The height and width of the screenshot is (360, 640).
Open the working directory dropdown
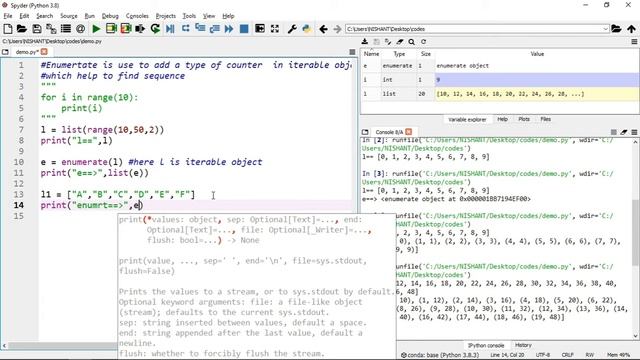605,29
